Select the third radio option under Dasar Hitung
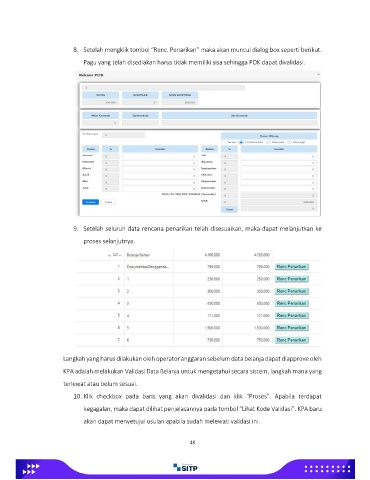This screenshot has height=480, width=370. (x=268, y=142)
